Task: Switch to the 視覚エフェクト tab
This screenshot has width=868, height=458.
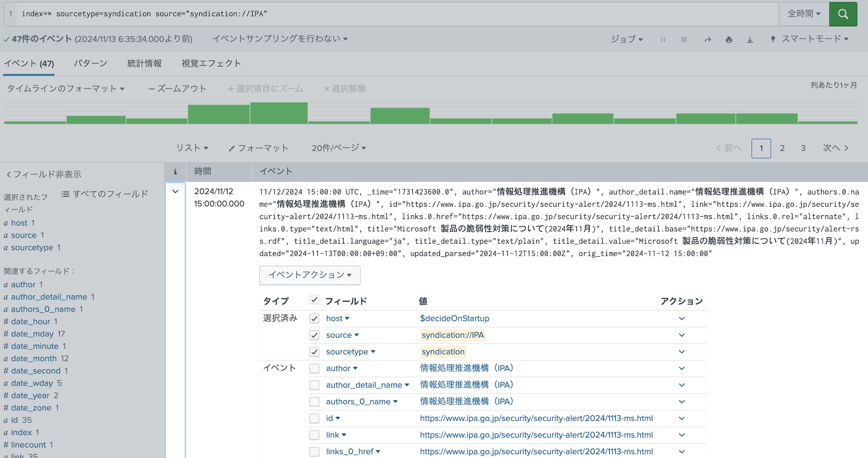Action: coord(211,64)
